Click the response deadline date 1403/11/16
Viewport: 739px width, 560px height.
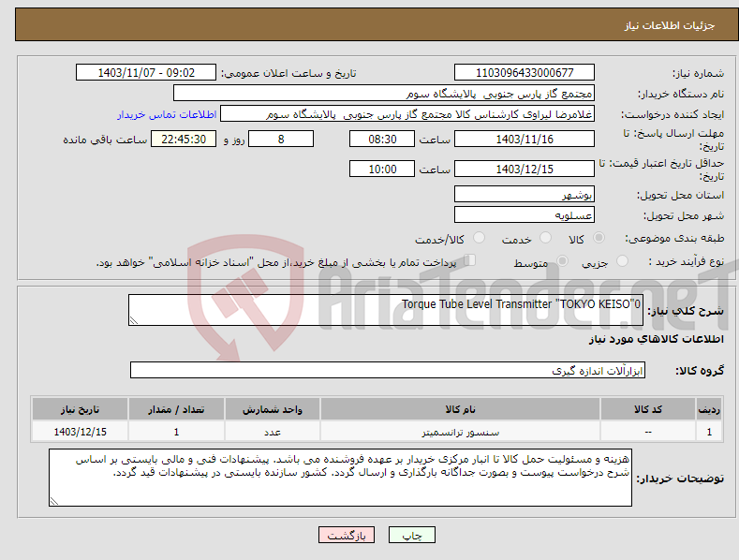point(525,139)
